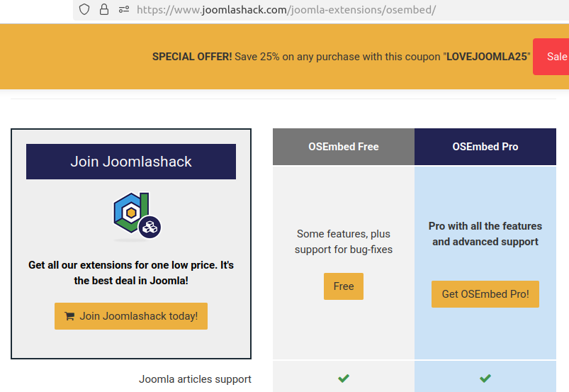Screen dimensions: 569x392
Task: Click the padlock site security icon
Action: tap(104, 9)
